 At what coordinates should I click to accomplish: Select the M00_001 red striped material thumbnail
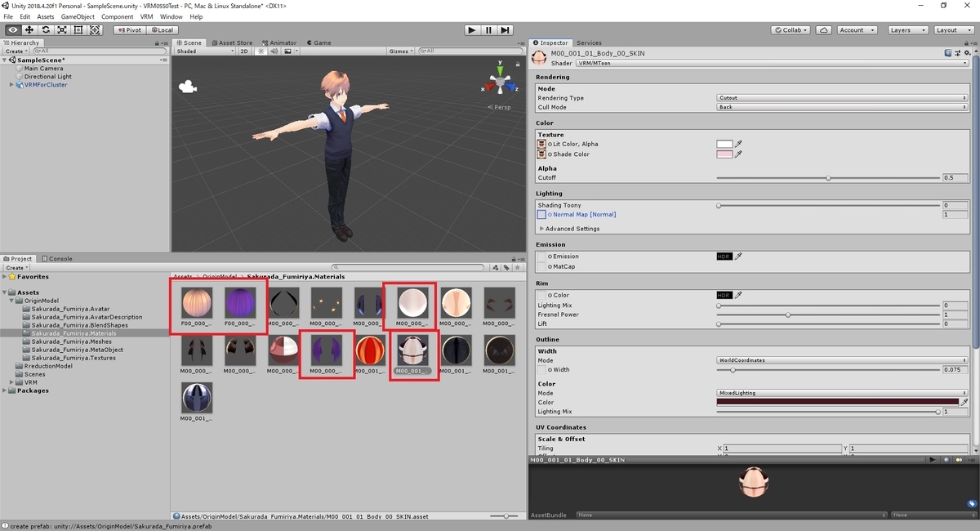(370, 350)
